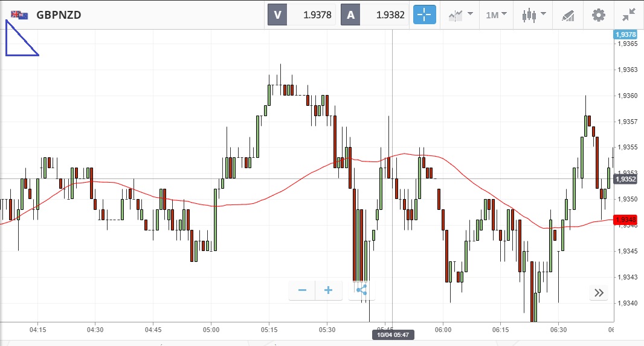Open the compare instruments dropdown
Screen dimensions: 644x346
pyautogui.click(x=460, y=15)
